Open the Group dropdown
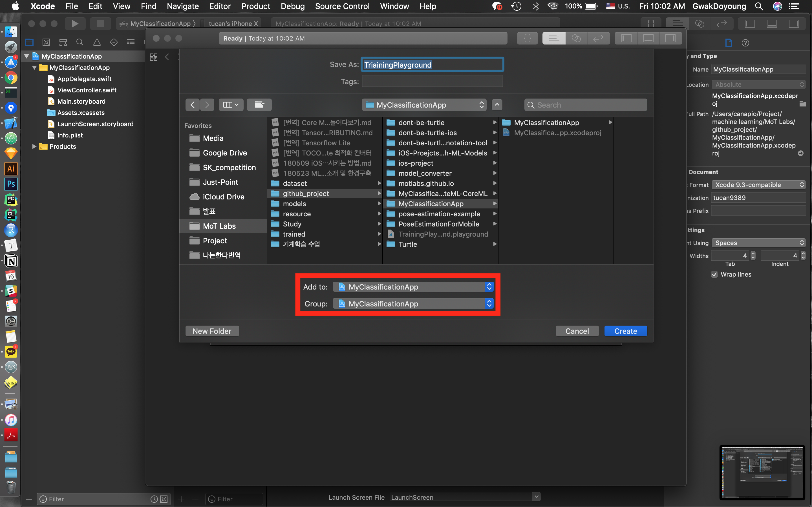This screenshot has height=507, width=812. [x=413, y=303]
